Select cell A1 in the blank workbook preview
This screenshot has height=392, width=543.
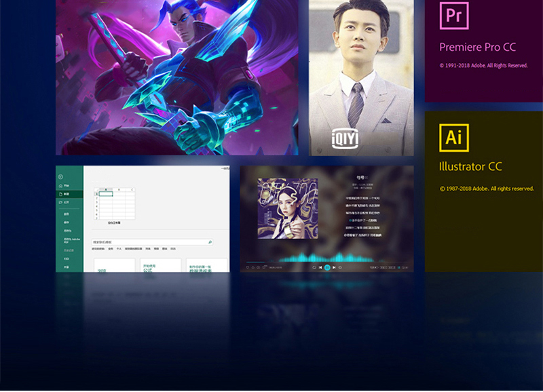point(106,194)
